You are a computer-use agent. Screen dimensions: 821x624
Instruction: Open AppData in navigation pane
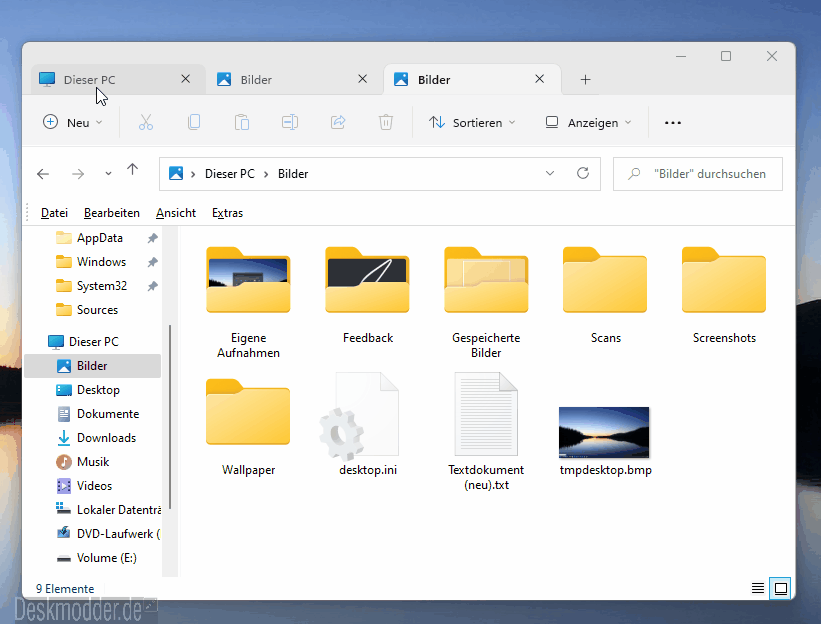pyautogui.click(x=99, y=238)
